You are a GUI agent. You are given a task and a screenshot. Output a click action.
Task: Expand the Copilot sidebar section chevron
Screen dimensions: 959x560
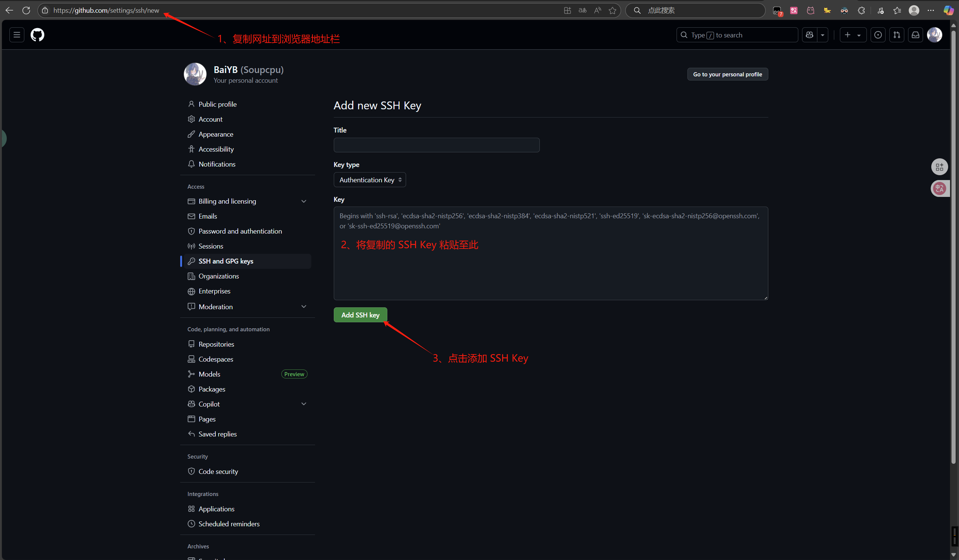(x=304, y=404)
